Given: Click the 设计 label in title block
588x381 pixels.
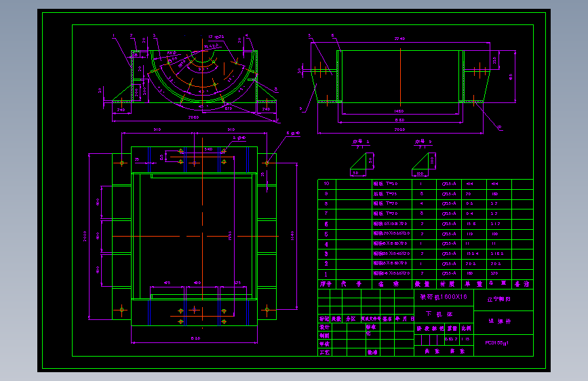Looking at the screenshot, I should [x=324, y=327].
